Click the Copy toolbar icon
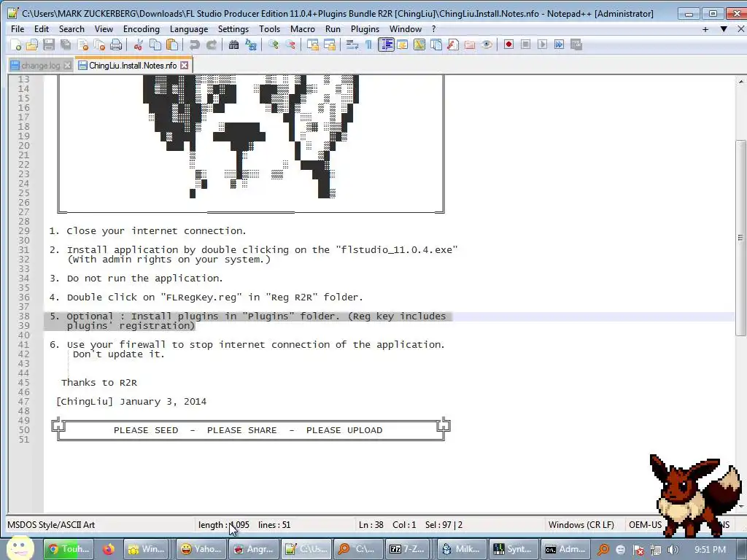747x560 pixels. tap(155, 44)
